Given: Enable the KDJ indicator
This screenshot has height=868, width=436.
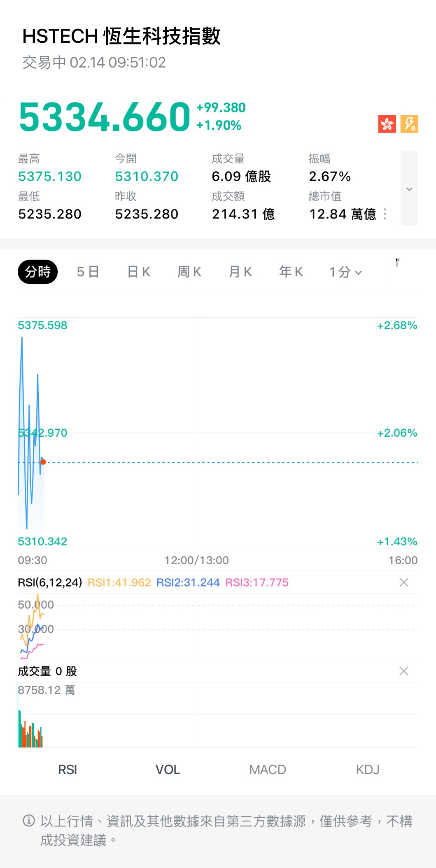Looking at the screenshot, I should [x=368, y=770].
